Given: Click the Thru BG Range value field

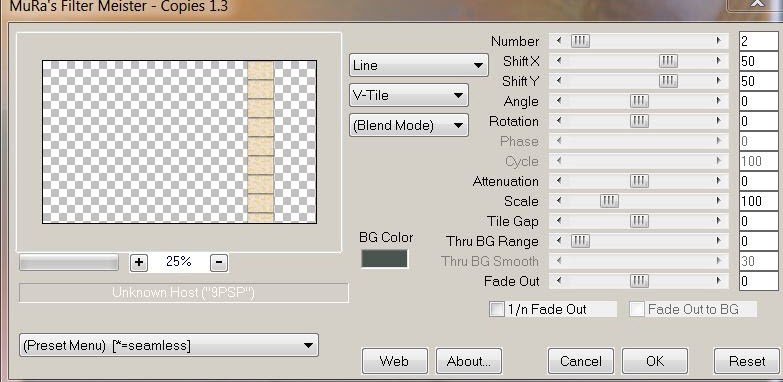Looking at the screenshot, I should 759,241.
